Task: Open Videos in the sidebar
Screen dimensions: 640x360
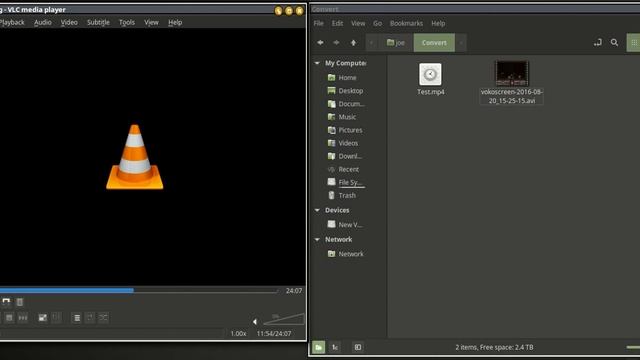Action: [343, 143]
